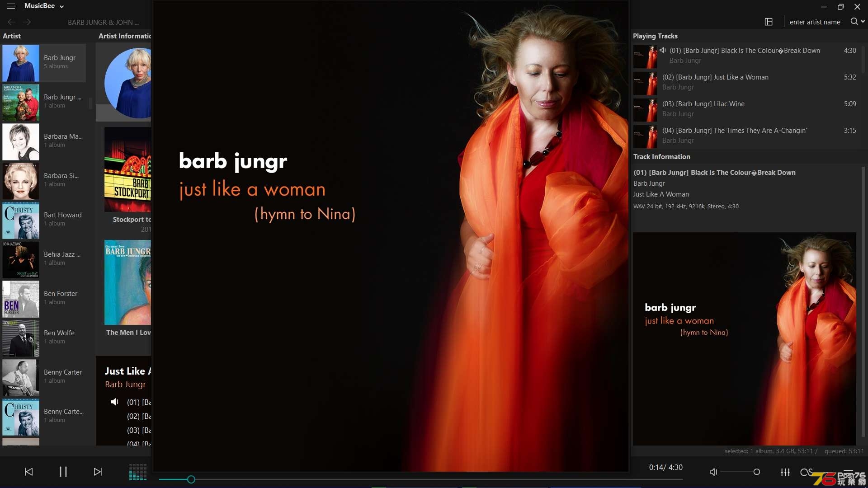Select the Behia Jazz artist entry
This screenshot has height=488, width=868.
[44, 259]
